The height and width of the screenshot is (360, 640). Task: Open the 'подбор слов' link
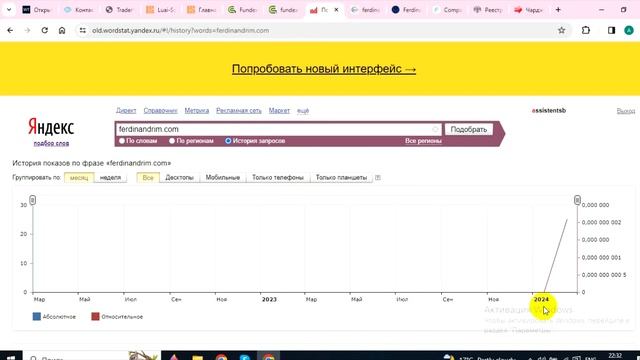click(x=51, y=143)
